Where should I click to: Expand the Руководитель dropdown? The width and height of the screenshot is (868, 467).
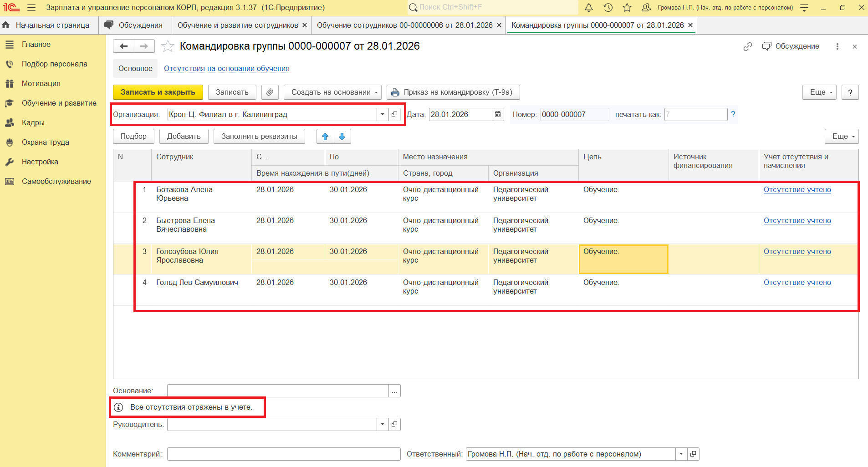[x=383, y=425]
